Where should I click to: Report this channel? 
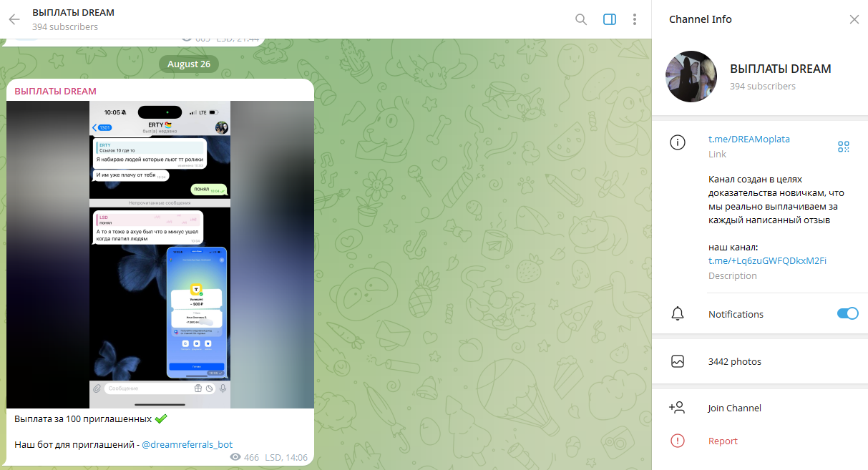point(723,441)
